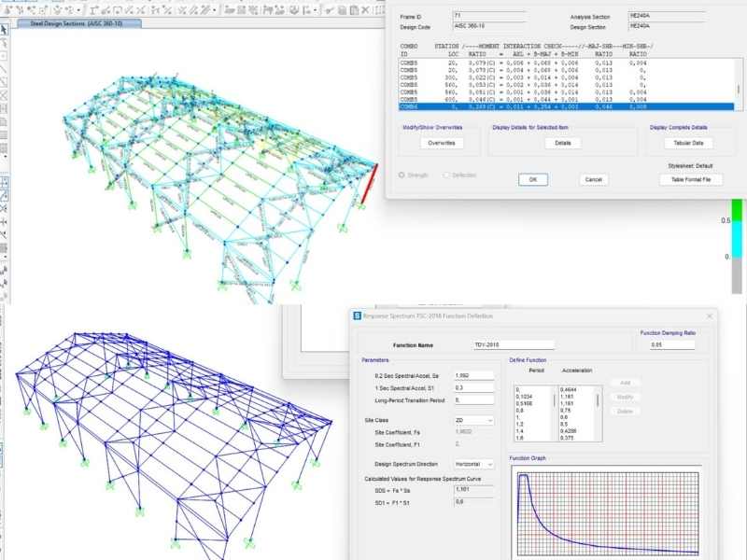Select the X-brace draw tool in left toolbar
This screenshot has height=560, width=747.
coord(5,95)
